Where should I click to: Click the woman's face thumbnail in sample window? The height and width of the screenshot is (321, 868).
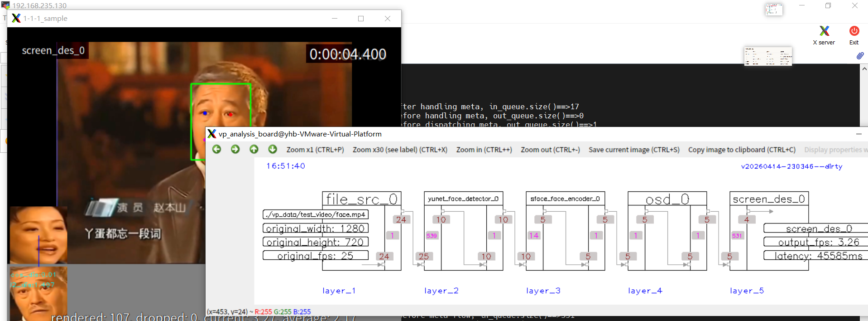point(38,235)
